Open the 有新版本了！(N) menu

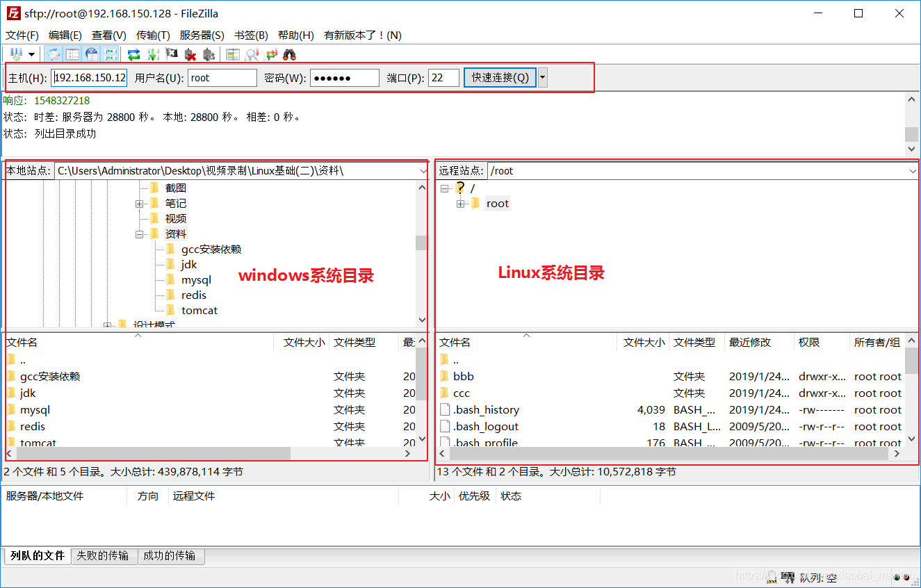(x=363, y=35)
